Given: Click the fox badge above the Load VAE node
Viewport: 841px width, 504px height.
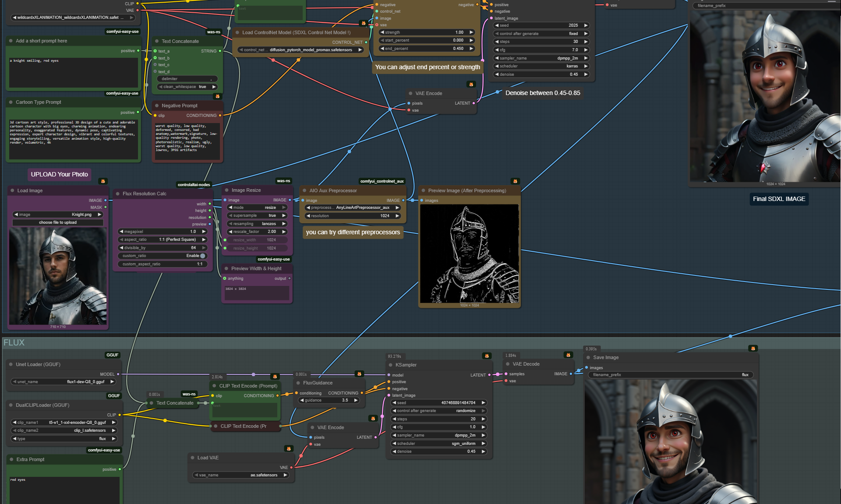Looking at the screenshot, I should coord(289,448).
